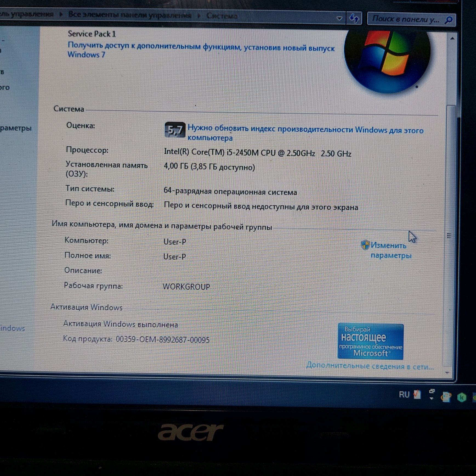Expand the breadcrumb arrow before Система
476x476 pixels.
(199, 16)
